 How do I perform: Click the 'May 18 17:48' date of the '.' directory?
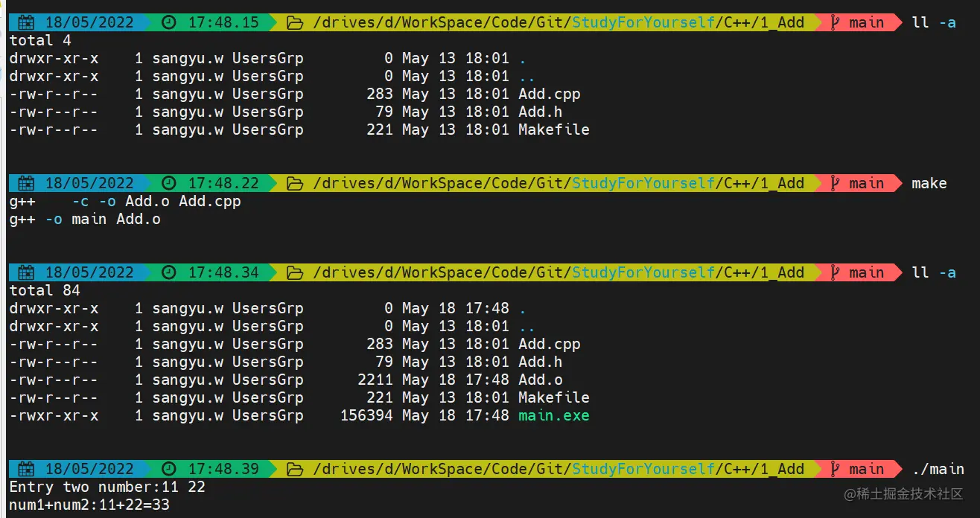click(456, 308)
